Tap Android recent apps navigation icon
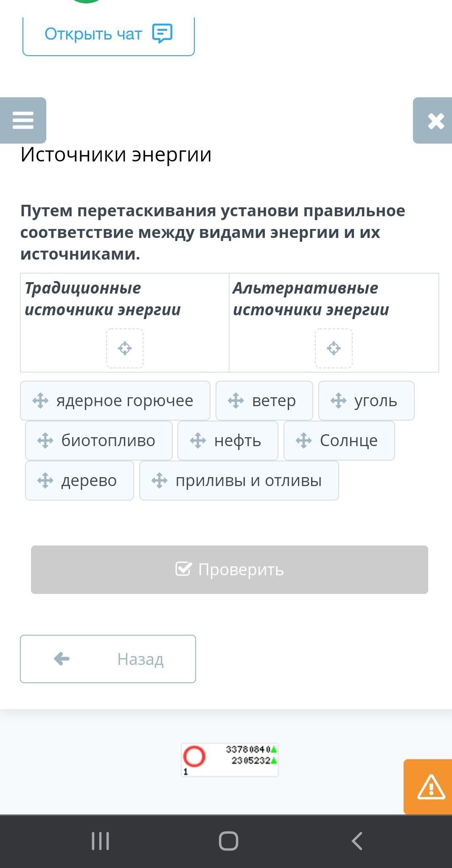Image resolution: width=452 pixels, height=868 pixels. tap(101, 841)
